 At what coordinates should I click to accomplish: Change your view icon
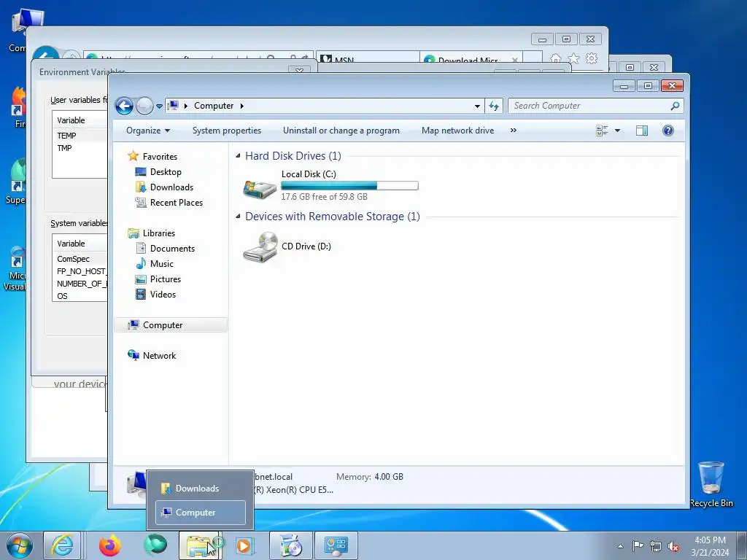(x=602, y=131)
